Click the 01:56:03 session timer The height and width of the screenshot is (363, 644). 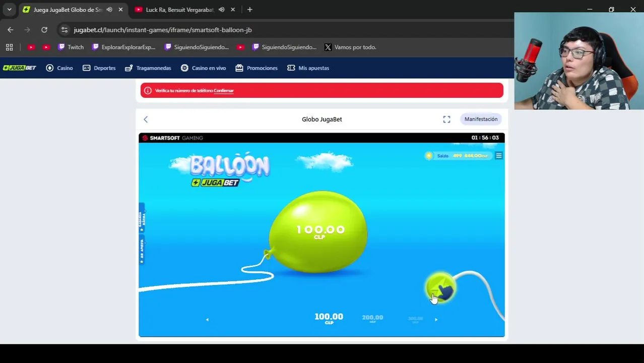(x=485, y=138)
